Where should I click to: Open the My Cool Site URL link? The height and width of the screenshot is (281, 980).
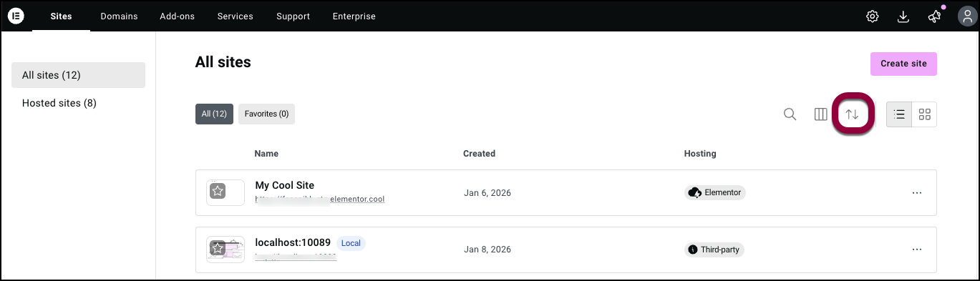(x=320, y=199)
